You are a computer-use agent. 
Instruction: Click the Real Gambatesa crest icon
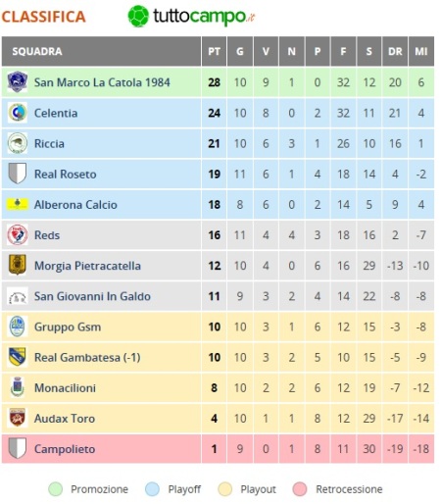(18, 357)
